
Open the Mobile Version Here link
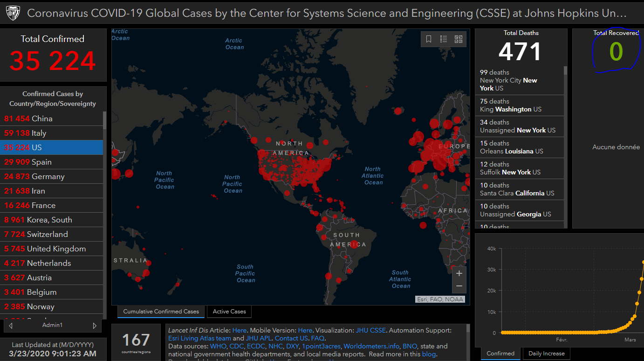click(x=305, y=330)
